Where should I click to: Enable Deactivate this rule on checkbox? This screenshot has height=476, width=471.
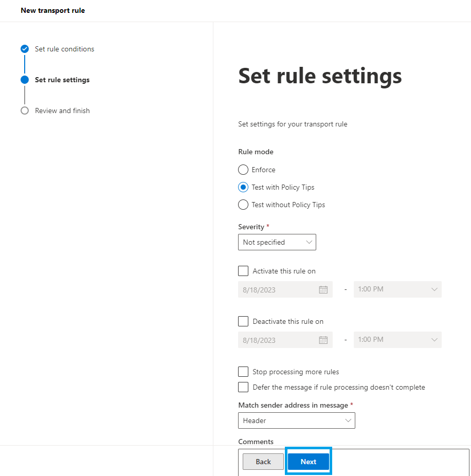point(243,321)
